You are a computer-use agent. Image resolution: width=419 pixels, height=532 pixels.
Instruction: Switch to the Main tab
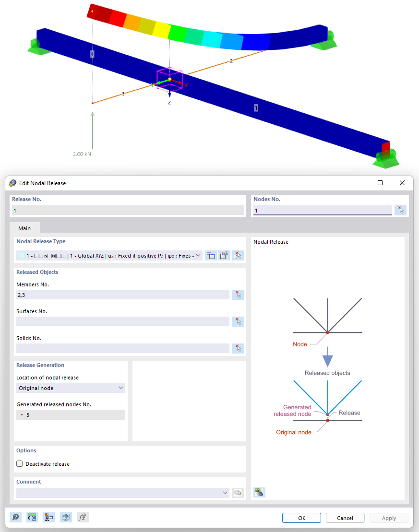(x=24, y=228)
